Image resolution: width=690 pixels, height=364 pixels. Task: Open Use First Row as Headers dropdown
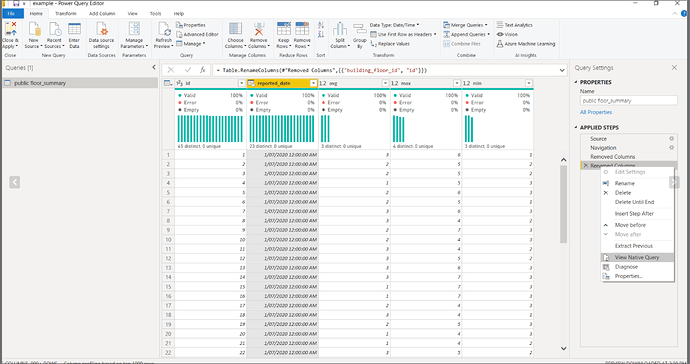(403, 34)
